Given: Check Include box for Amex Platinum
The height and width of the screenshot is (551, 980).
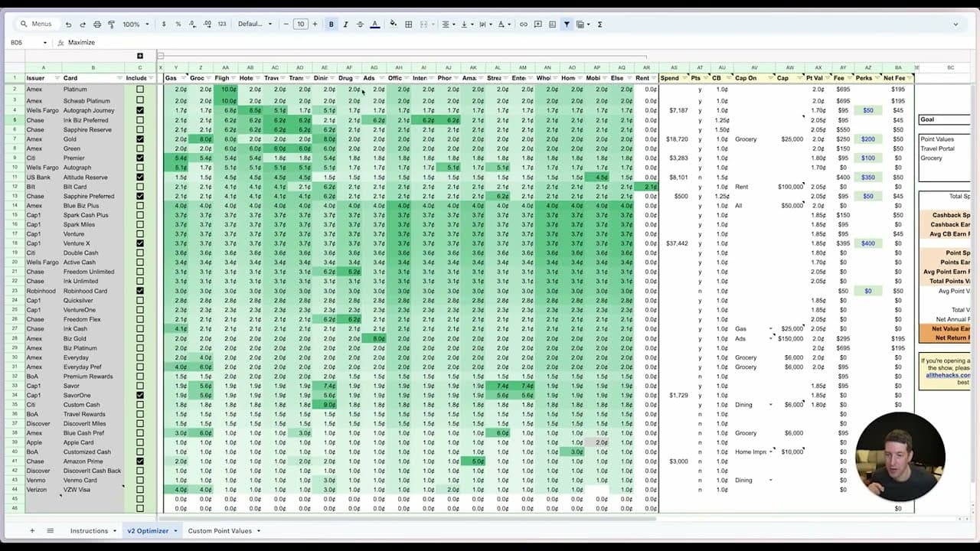Looking at the screenshot, I should pyautogui.click(x=139, y=90).
